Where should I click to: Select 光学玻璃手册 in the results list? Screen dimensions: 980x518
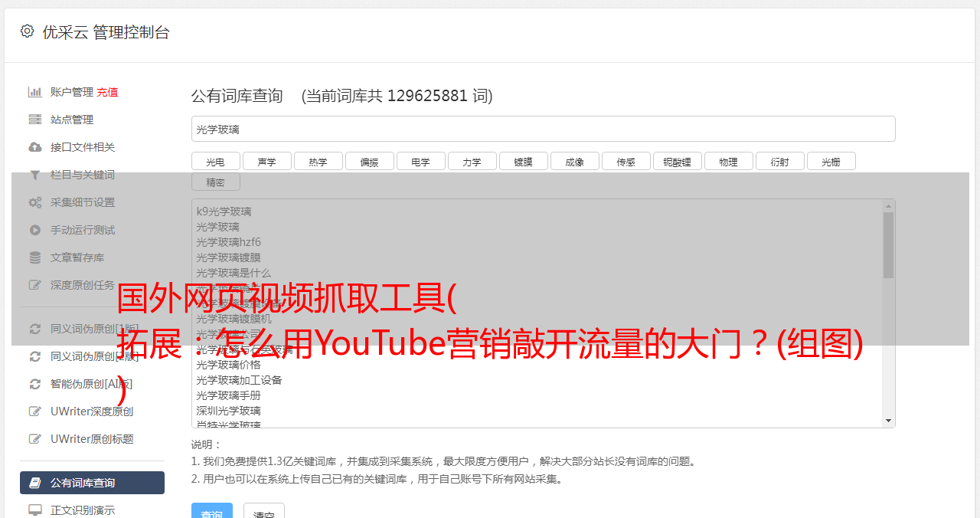(x=228, y=395)
